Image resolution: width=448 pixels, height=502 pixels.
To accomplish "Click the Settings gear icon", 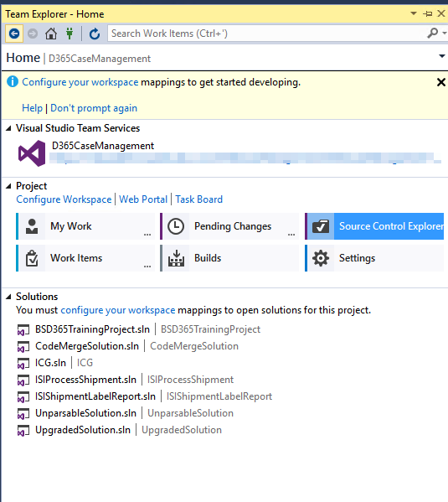I will click(x=321, y=258).
